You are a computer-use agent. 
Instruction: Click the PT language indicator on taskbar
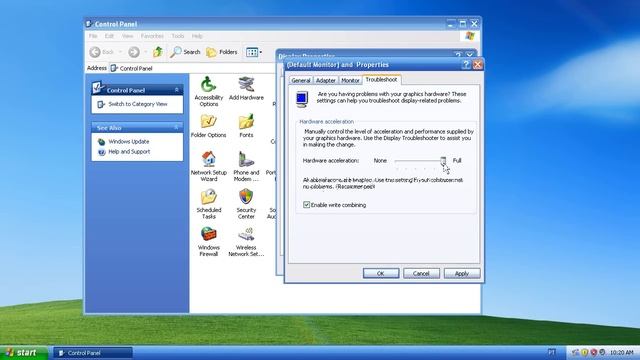(551, 352)
